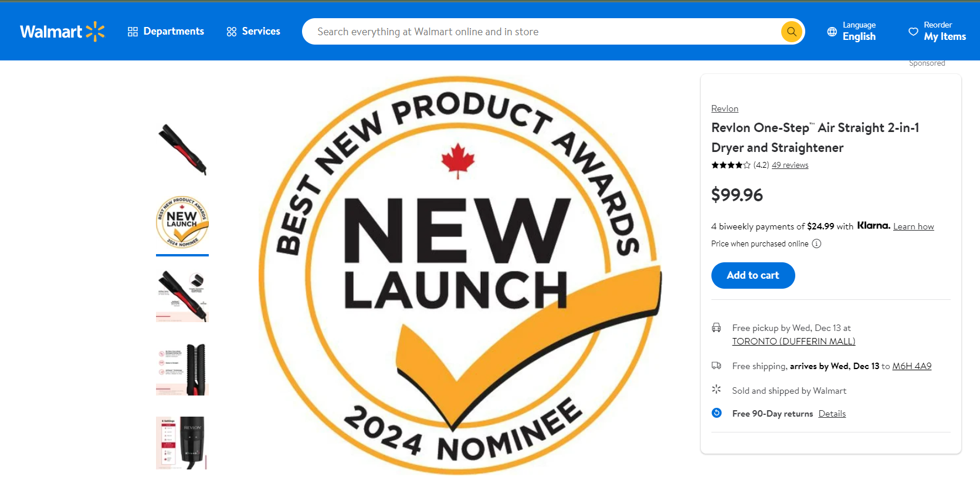The image size is (980, 480).
Task: Select the first straightener product thumbnail
Action: click(182, 150)
